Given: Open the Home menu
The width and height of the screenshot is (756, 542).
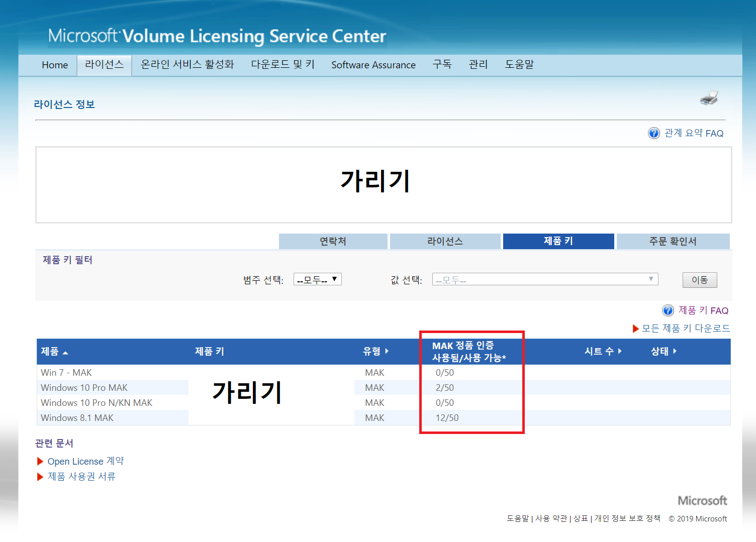Looking at the screenshot, I should click(x=55, y=65).
